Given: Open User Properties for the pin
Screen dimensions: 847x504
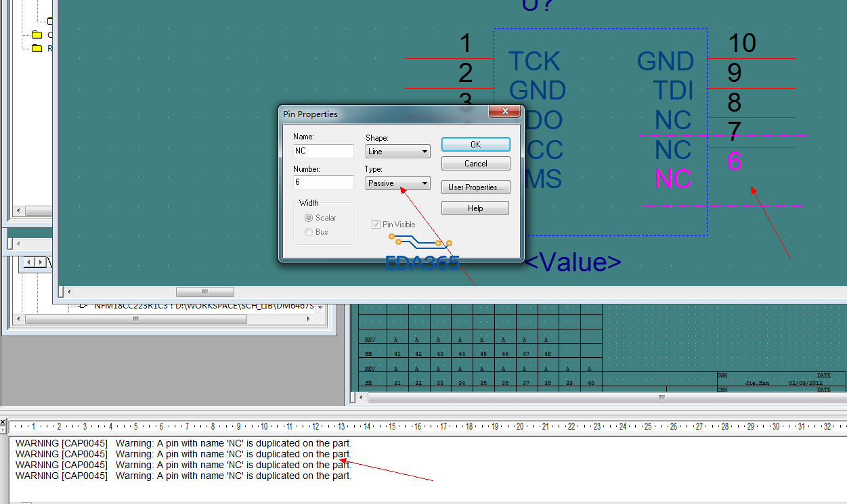Looking at the screenshot, I should coord(475,187).
